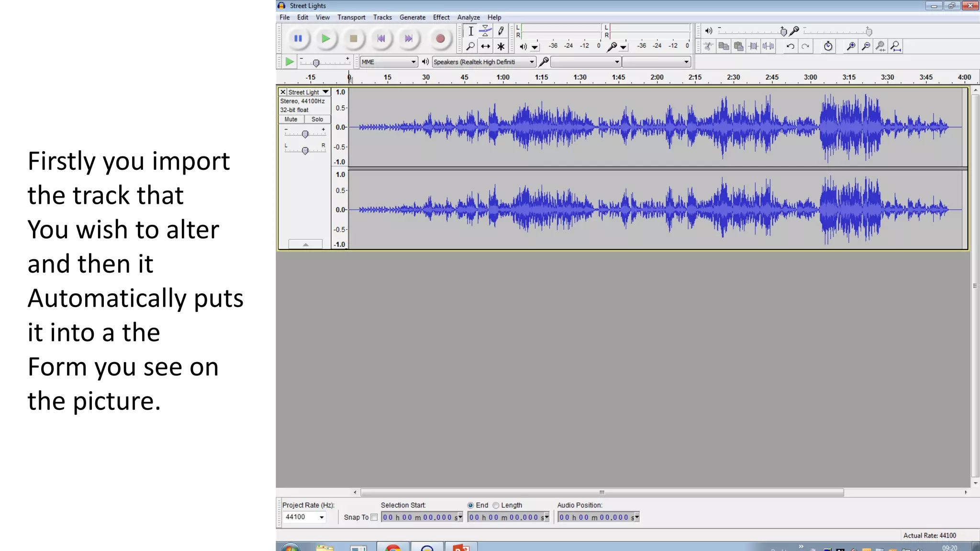Screen dimensions: 980x551
Task: Open Selection Start time format arrow
Action: (x=460, y=517)
